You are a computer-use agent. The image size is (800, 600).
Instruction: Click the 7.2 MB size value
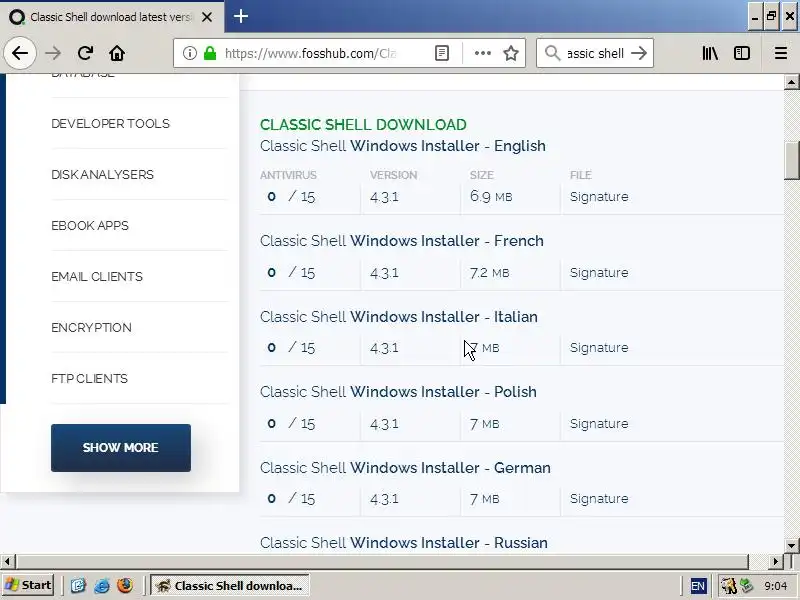coord(489,273)
